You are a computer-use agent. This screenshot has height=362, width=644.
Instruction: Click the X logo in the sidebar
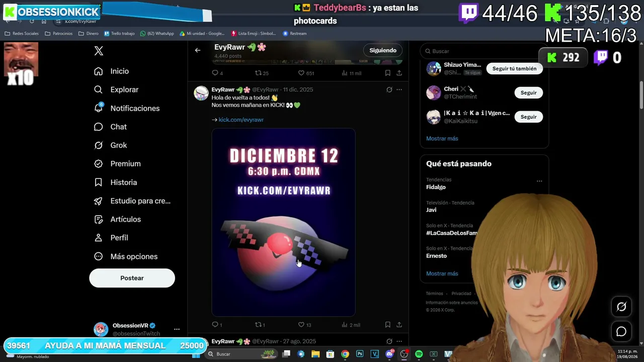(99, 51)
